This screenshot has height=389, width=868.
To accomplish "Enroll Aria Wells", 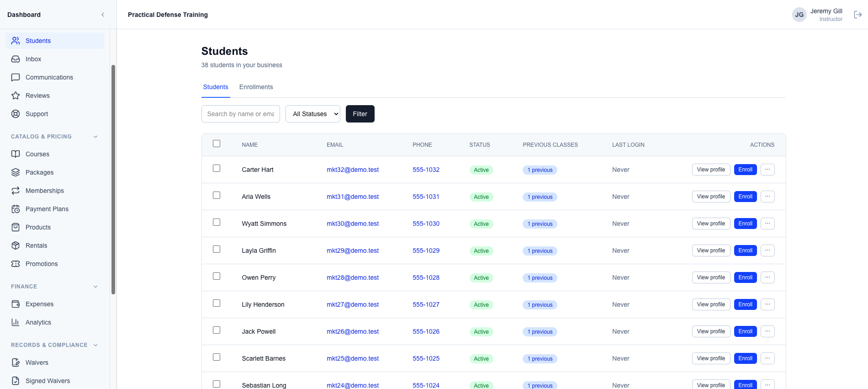I will click(x=745, y=197).
